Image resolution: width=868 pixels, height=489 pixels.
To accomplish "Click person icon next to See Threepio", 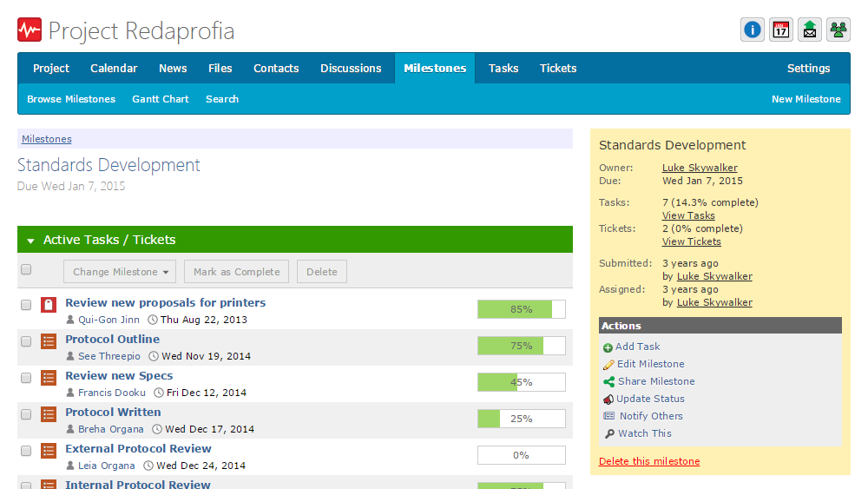I will click(x=70, y=356).
